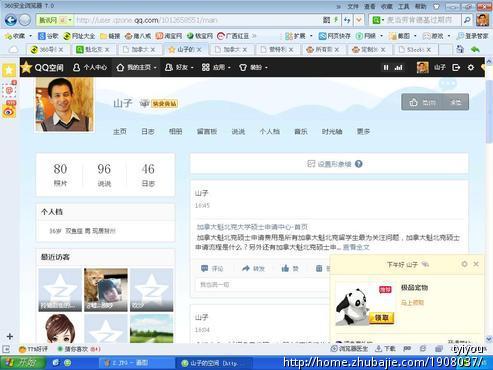This screenshot has height=370, width=493.
Task: Open the 网银 toolbar dropdown
Action: click(369, 36)
